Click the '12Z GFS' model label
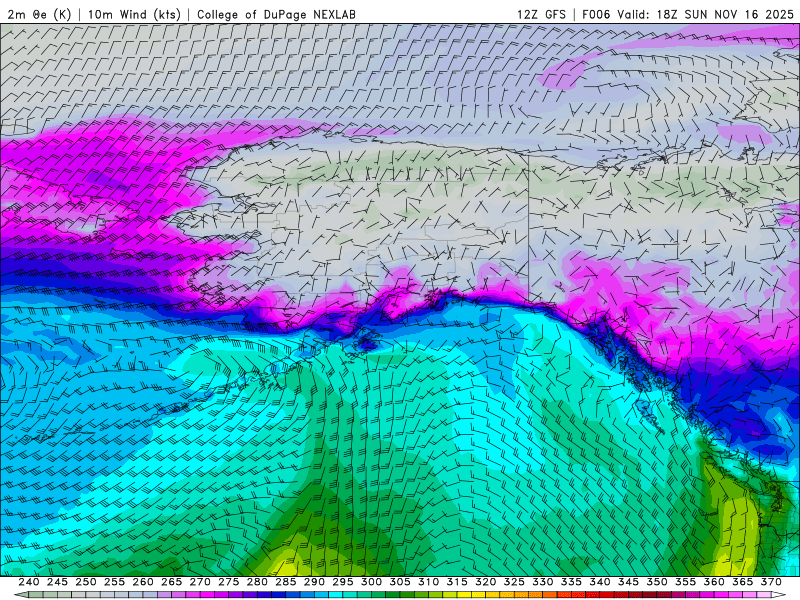The width and height of the screenshot is (800, 600). (x=541, y=14)
